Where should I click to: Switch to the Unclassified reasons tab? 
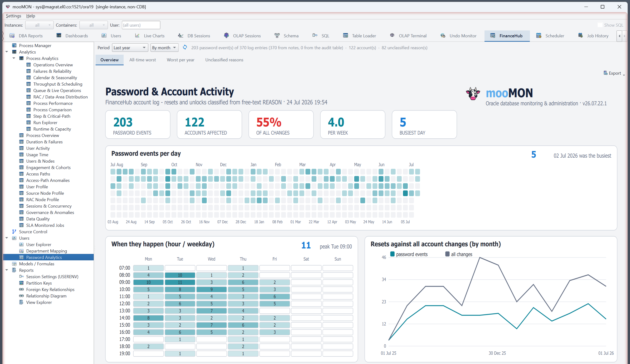(x=224, y=60)
